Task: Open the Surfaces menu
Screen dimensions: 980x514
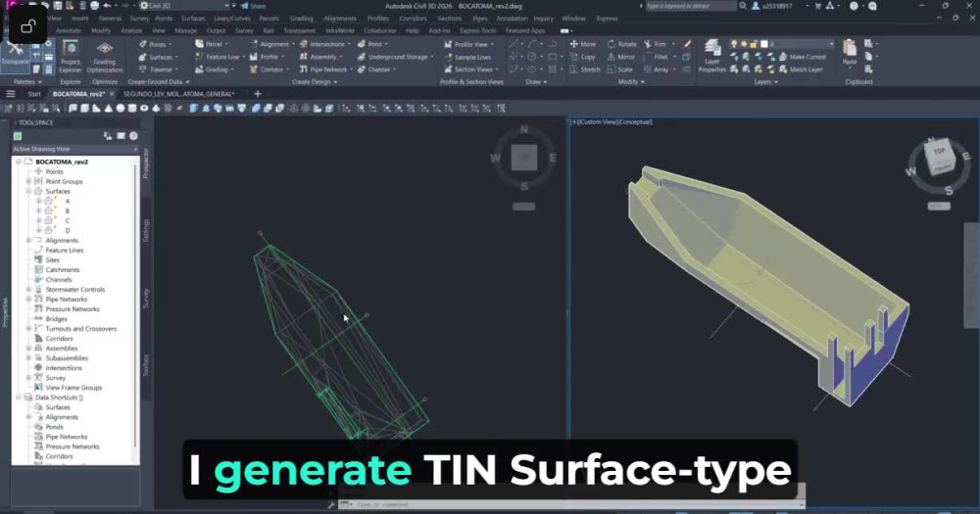Action: tap(192, 19)
